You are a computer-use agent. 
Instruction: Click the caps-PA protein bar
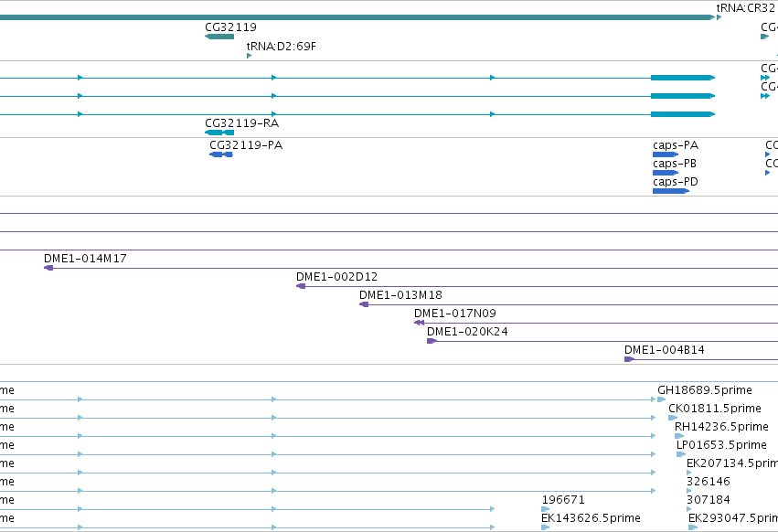666,154
